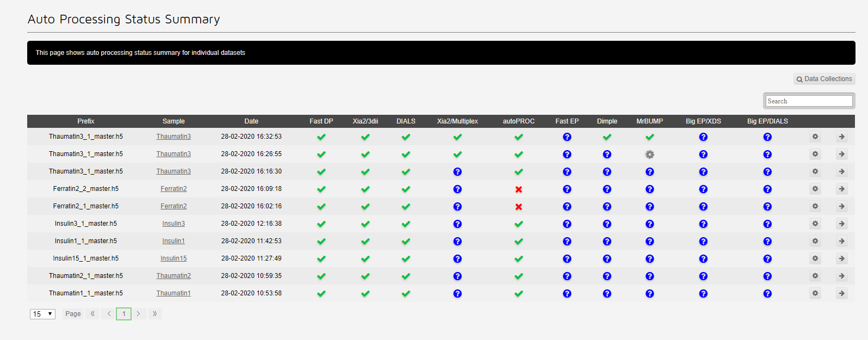Click the Search input field
The width and height of the screenshot is (868, 340).
[x=808, y=101]
